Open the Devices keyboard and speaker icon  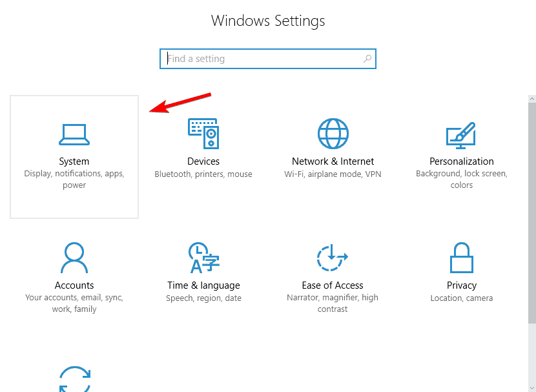(x=203, y=134)
